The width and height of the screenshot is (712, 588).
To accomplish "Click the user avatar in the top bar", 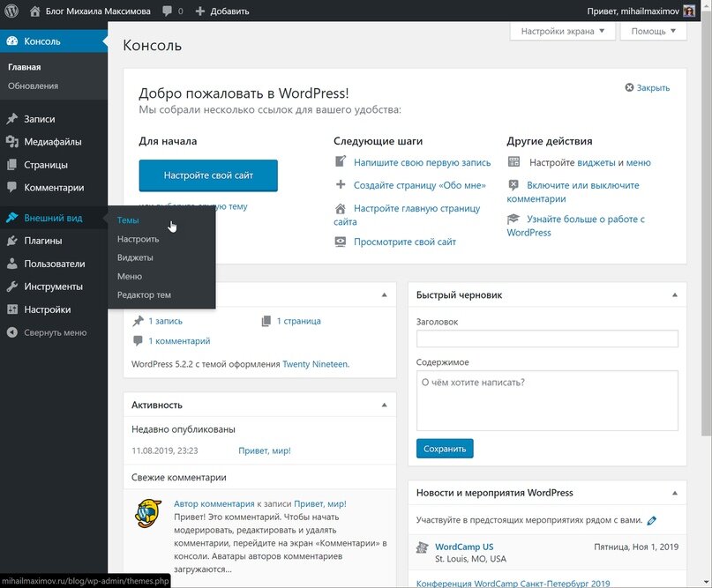I will click(689, 11).
